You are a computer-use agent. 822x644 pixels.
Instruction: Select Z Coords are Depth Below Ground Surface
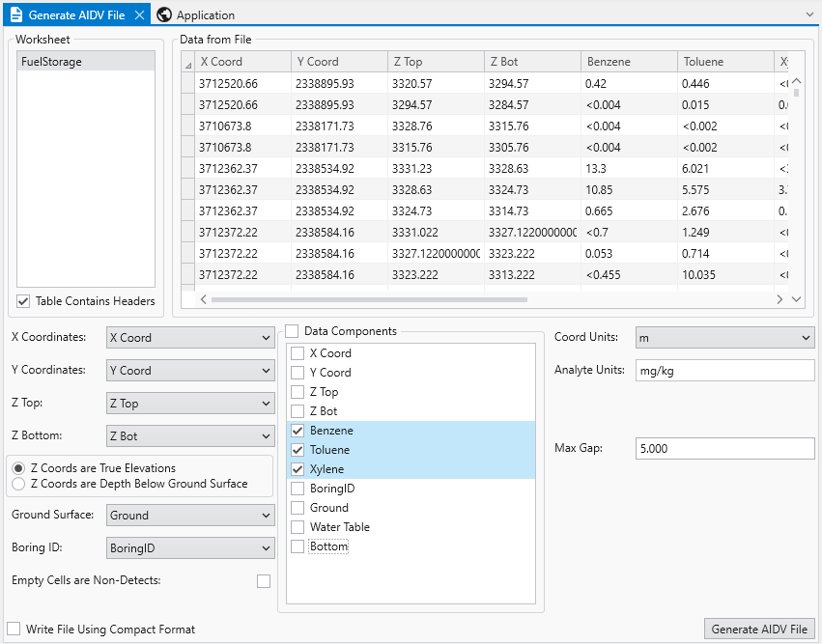pos(17,484)
